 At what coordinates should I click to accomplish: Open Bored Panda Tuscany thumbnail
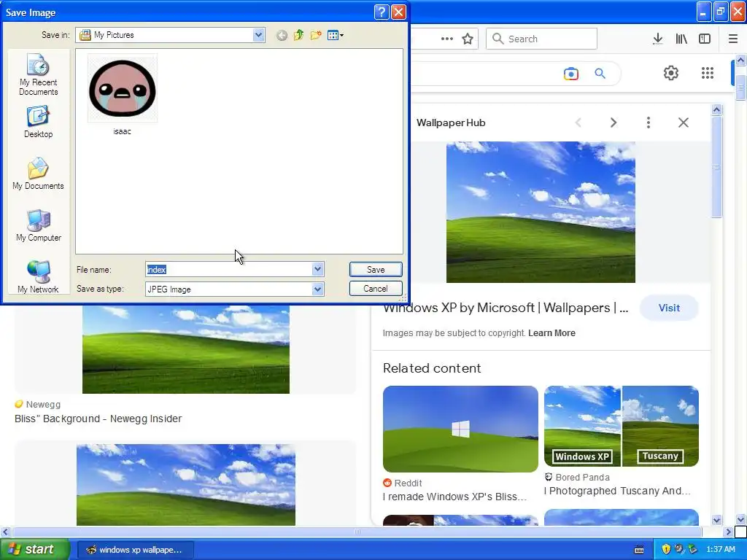622,426
